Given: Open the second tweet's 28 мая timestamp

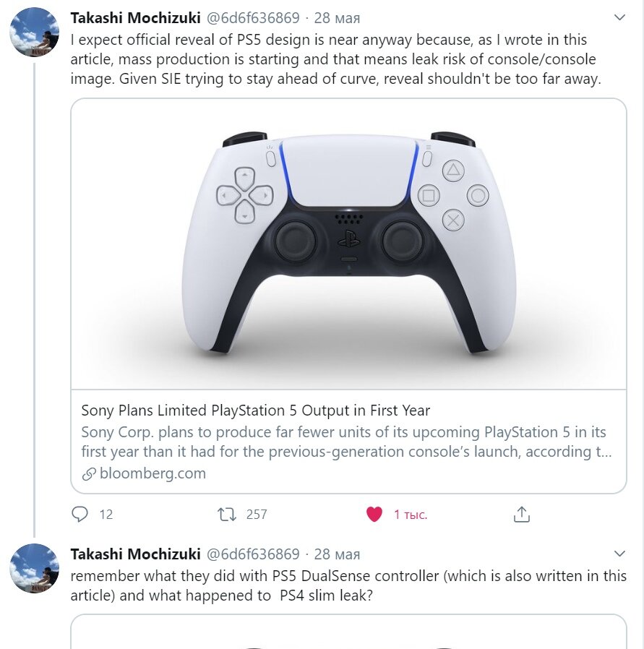Looking at the screenshot, I should point(337,554).
